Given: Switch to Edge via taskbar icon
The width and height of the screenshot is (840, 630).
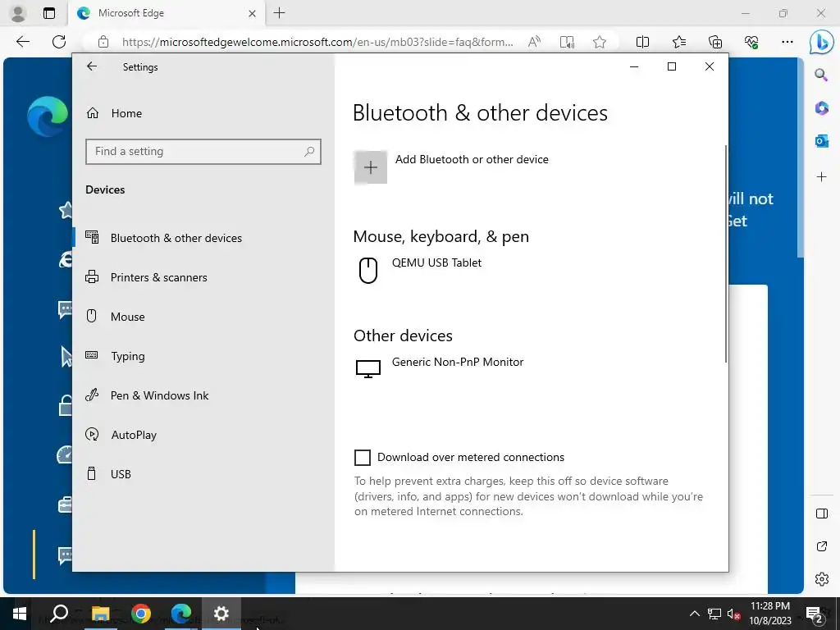Looking at the screenshot, I should (x=181, y=614).
